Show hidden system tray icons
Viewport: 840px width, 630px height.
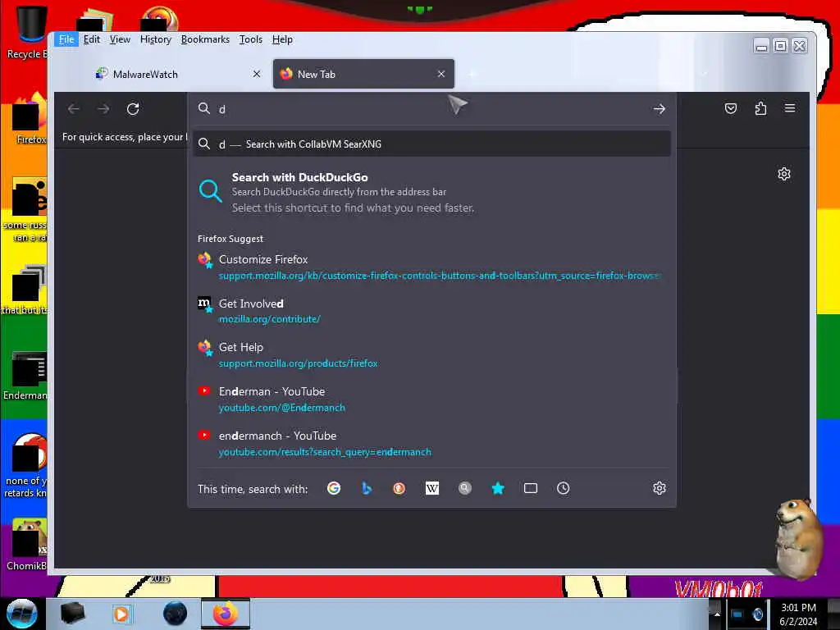coord(717,614)
